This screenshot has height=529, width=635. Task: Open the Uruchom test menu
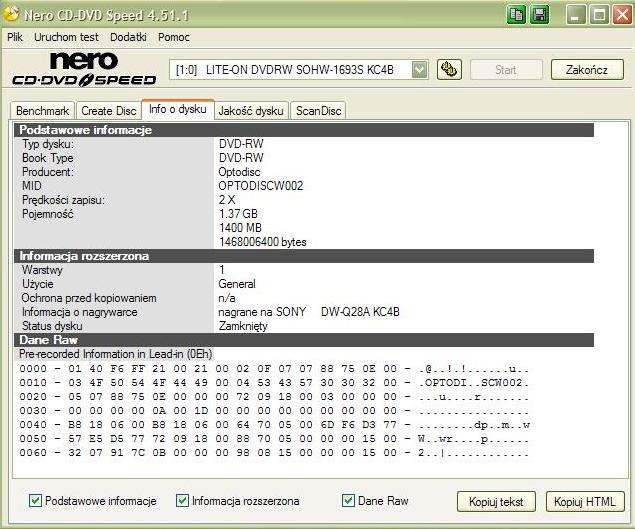point(66,37)
